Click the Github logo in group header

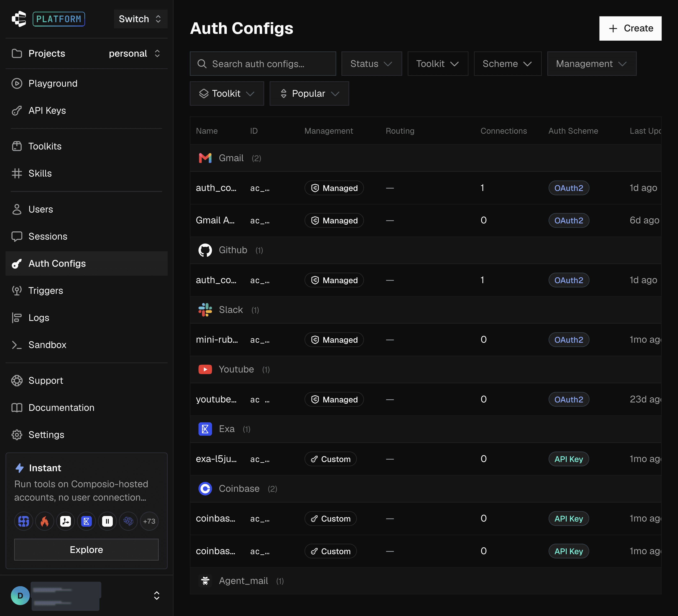point(205,250)
